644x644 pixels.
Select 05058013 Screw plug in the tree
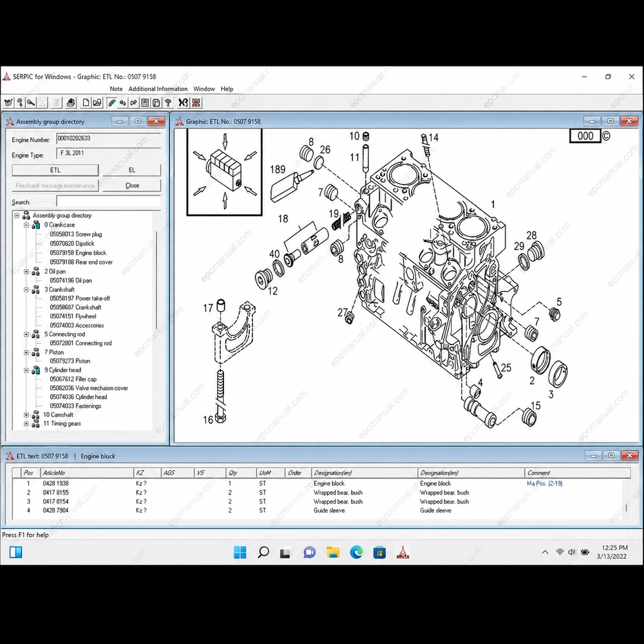coord(76,234)
